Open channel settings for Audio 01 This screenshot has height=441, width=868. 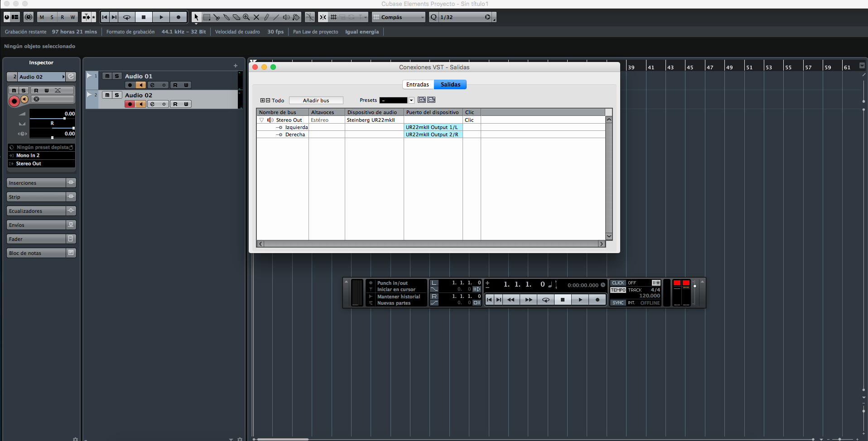pyautogui.click(x=152, y=85)
